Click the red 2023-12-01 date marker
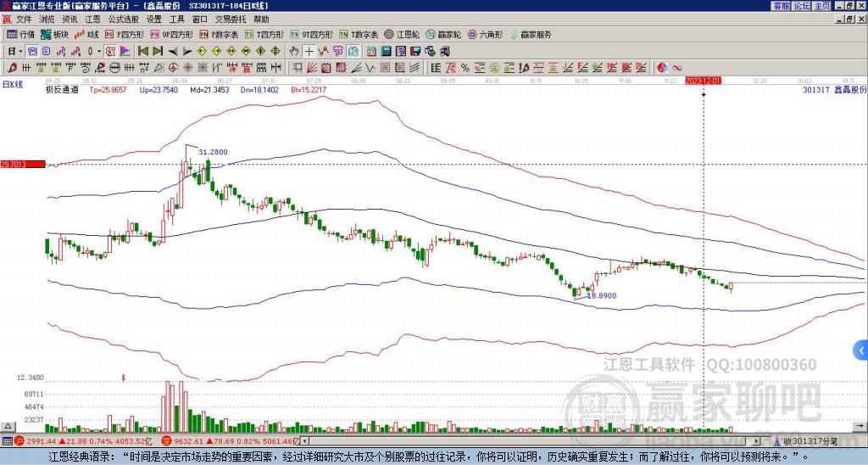868x465 pixels. [703, 81]
